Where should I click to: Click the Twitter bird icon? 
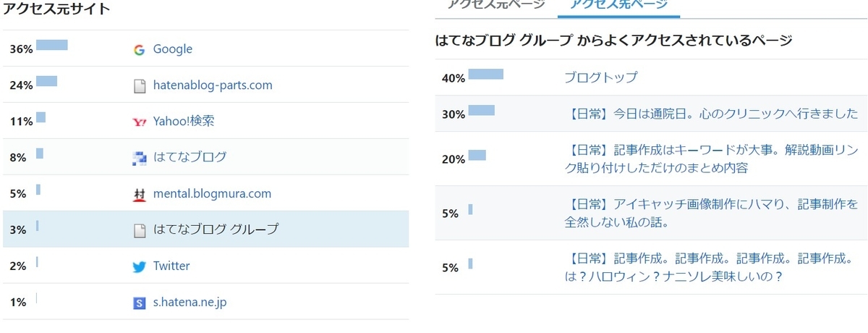[140, 267]
